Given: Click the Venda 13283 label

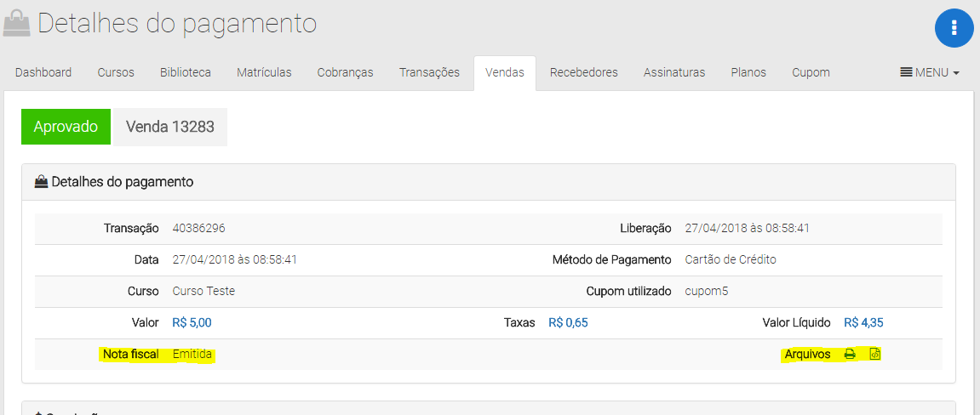Looking at the screenshot, I should pyautogui.click(x=170, y=128).
